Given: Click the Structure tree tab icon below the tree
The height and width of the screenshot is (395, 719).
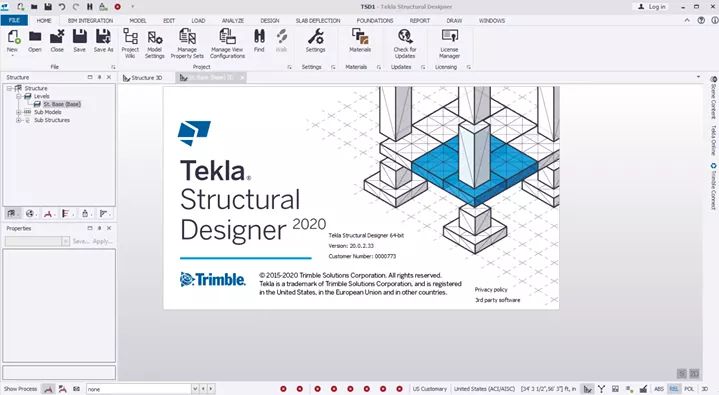Looking at the screenshot, I should [x=11, y=213].
